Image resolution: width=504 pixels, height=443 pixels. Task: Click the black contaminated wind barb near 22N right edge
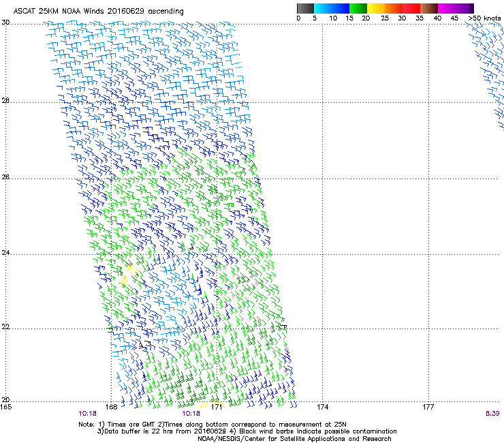click(283, 327)
